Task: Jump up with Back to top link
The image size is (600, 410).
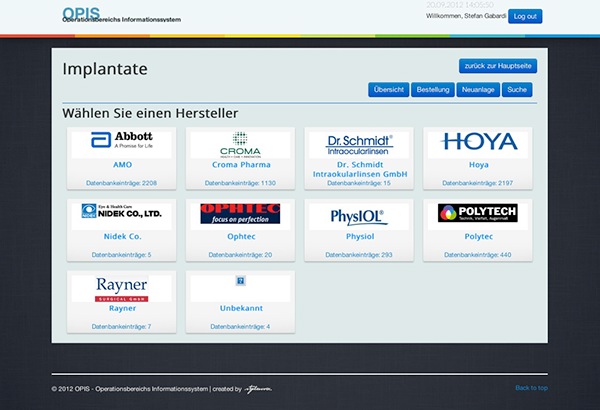Action: pyautogui.click(x=531, y=388)
